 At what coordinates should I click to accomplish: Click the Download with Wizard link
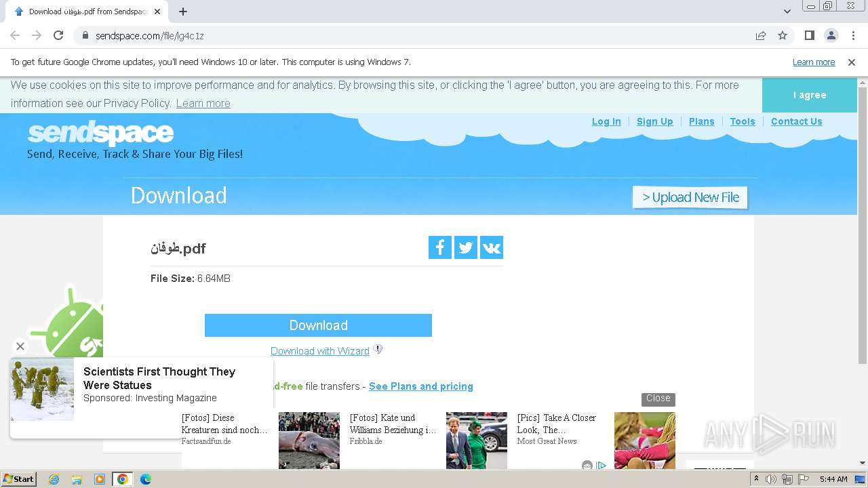tap(320, 351)
